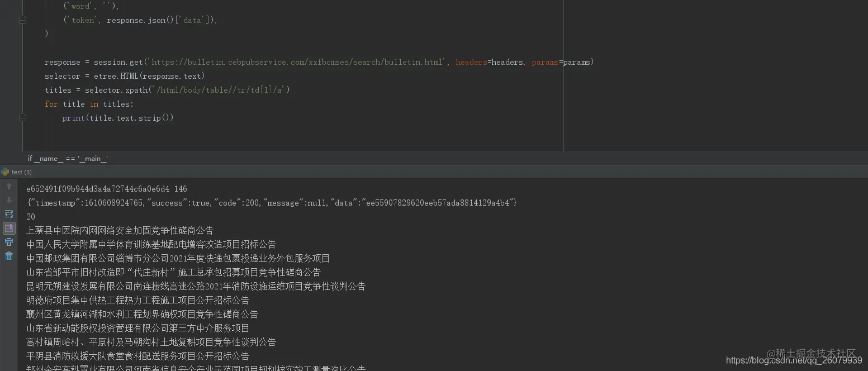The image size is (868, 371).
Task: Click the ('token', response.json()['data']) line
Action: click(140, 20)
